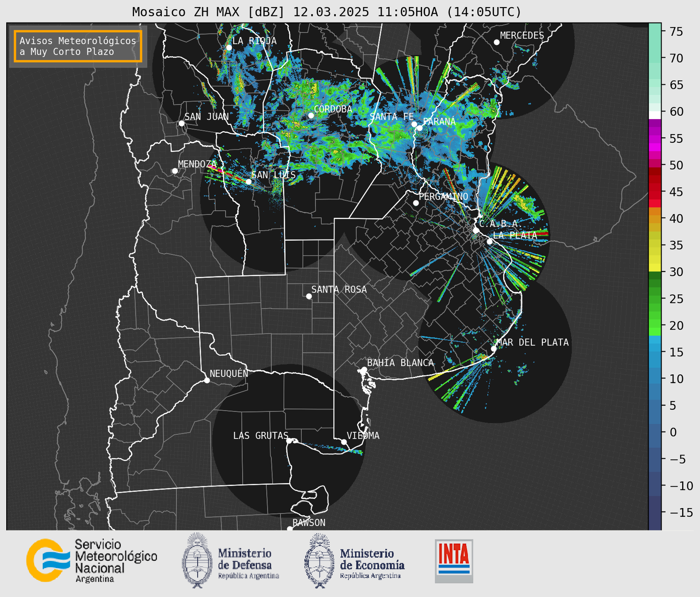Click the MAR DEL PLATA city marker
700x597 pixels.
(x=493, y=349)
